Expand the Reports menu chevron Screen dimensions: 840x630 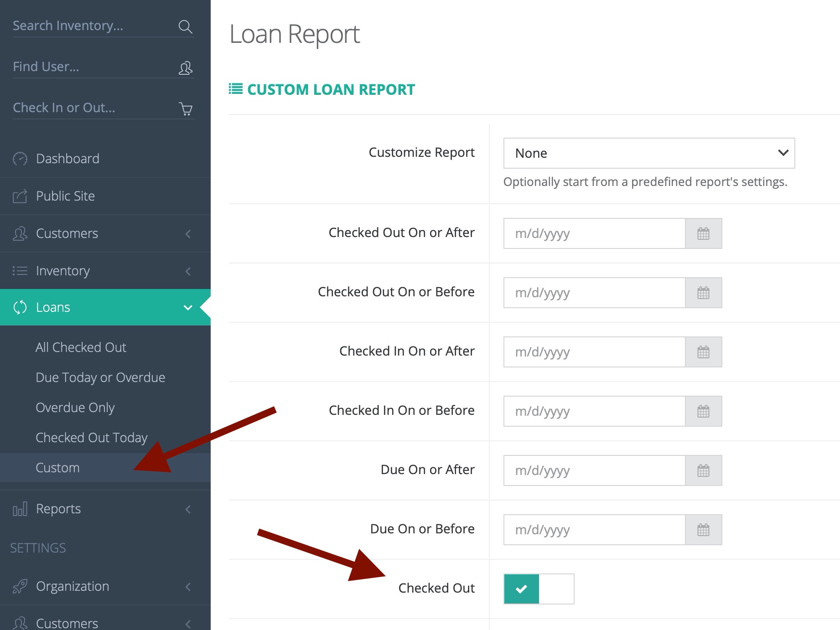click(188, 509)
